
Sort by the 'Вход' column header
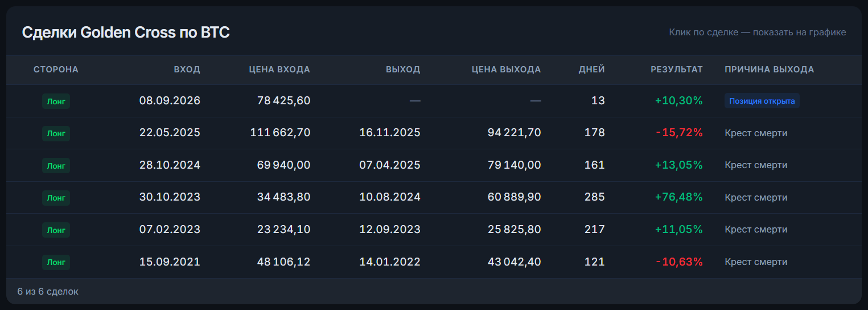tap(187, 70)
